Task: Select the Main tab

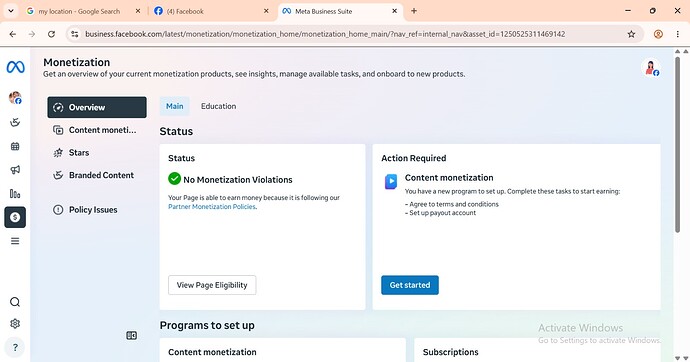Action: pyautogui.click(x=175, y=106)
